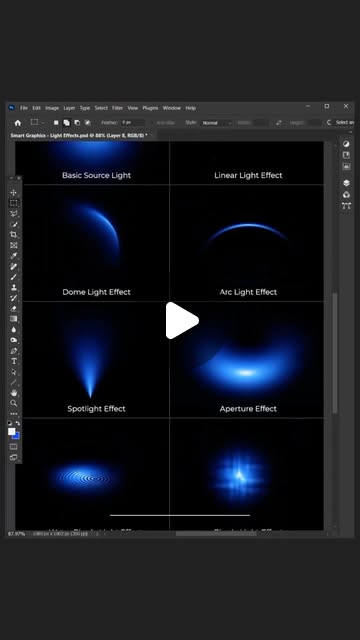This screenshot has height=640, width=360.
Task: Toggle Quick Mask mode
Action: [x=14, y=447]
